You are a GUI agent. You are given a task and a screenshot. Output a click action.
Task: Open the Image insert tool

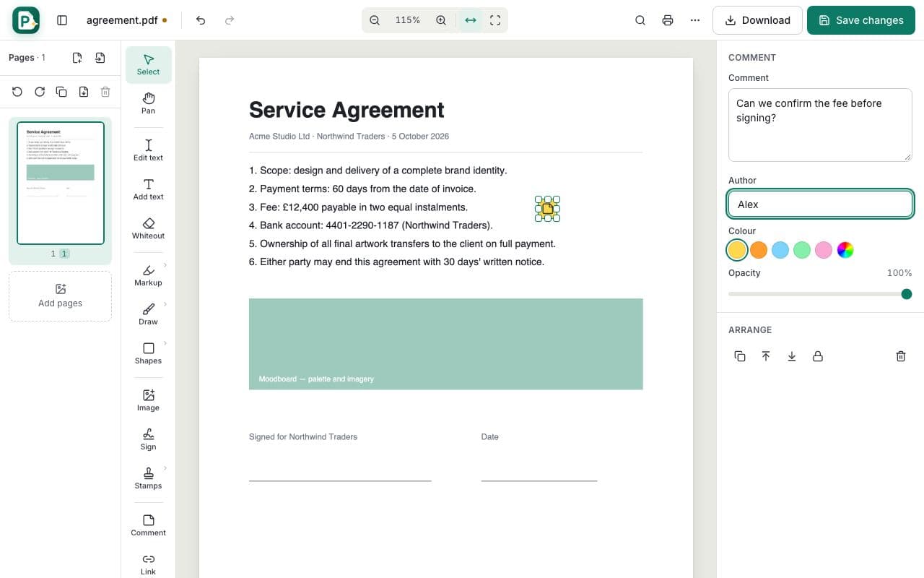point(148,400)
